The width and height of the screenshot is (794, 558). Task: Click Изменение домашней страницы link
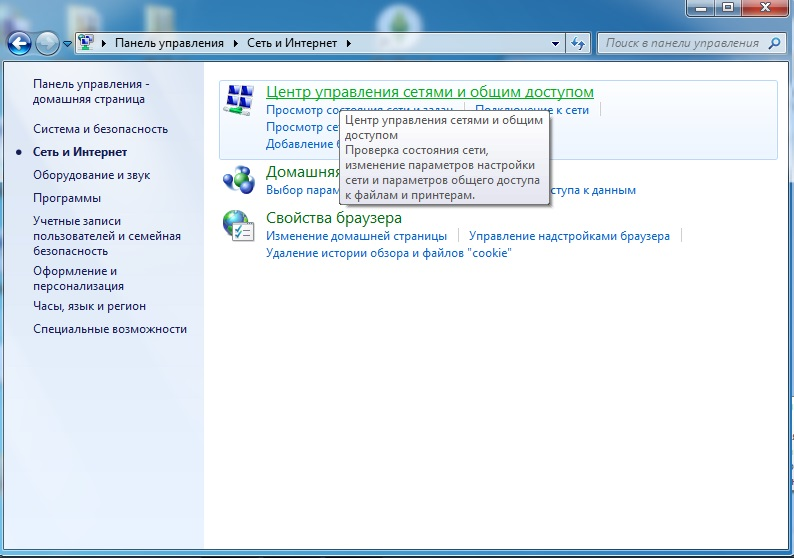click(x=356, y=236)
